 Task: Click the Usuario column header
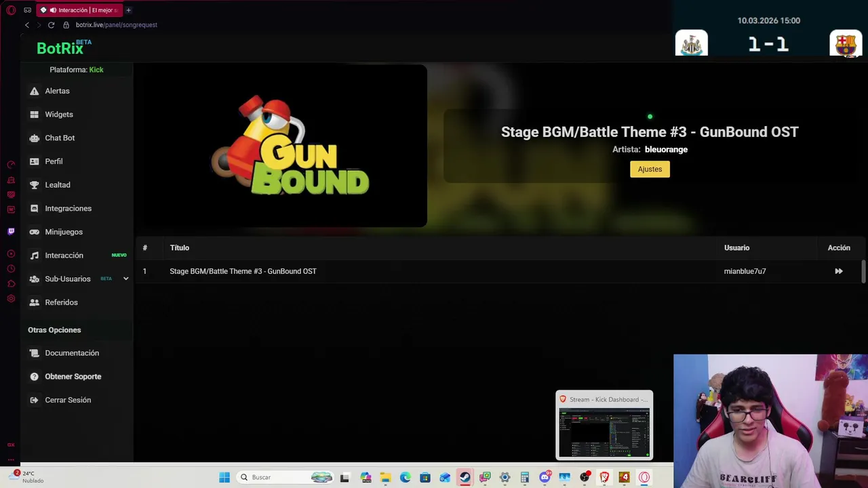point(736,248)
